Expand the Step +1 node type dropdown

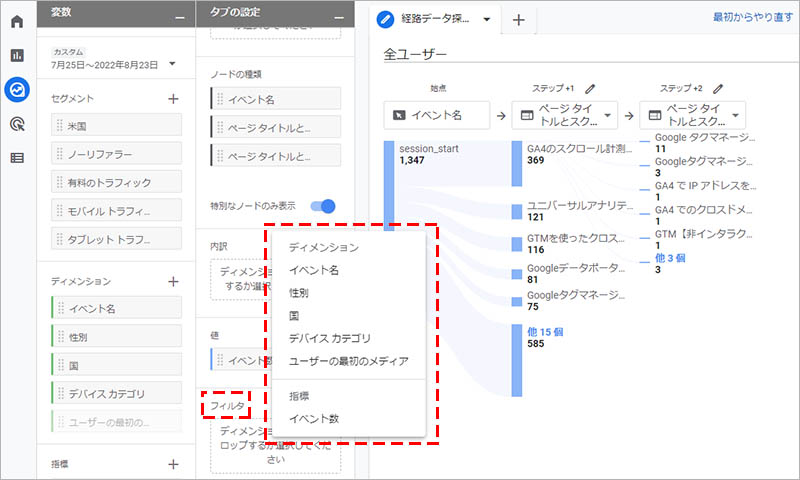click(608, 115)
